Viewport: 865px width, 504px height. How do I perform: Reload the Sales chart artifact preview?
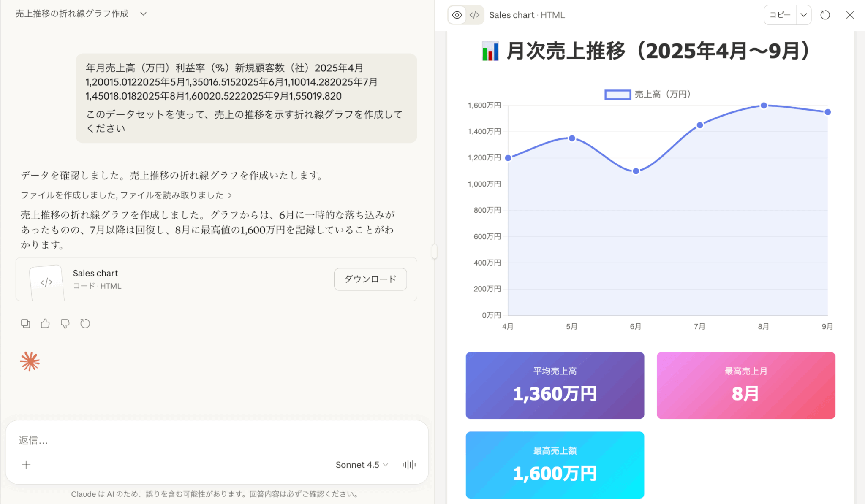(825, 15)
